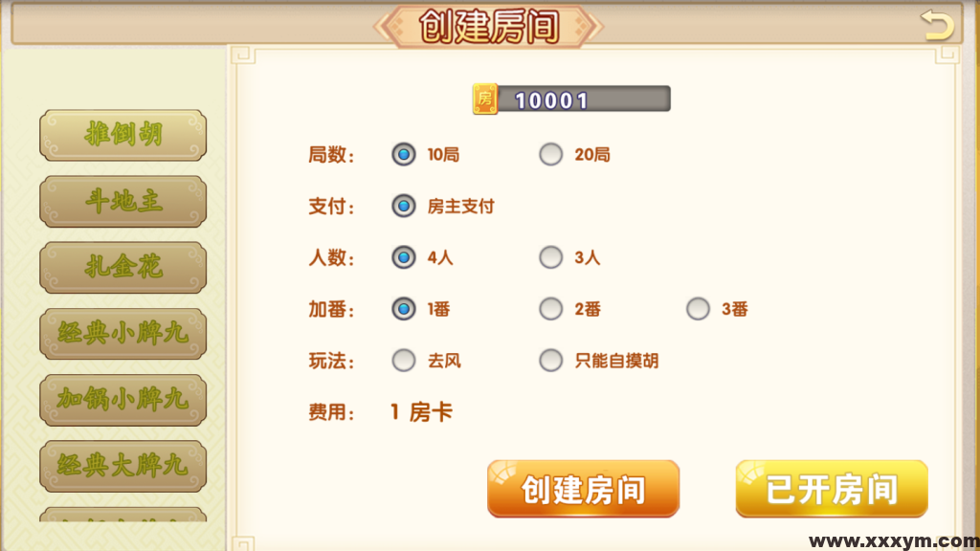
Task: Select the 10局 round count option
Action: (404, 154)
